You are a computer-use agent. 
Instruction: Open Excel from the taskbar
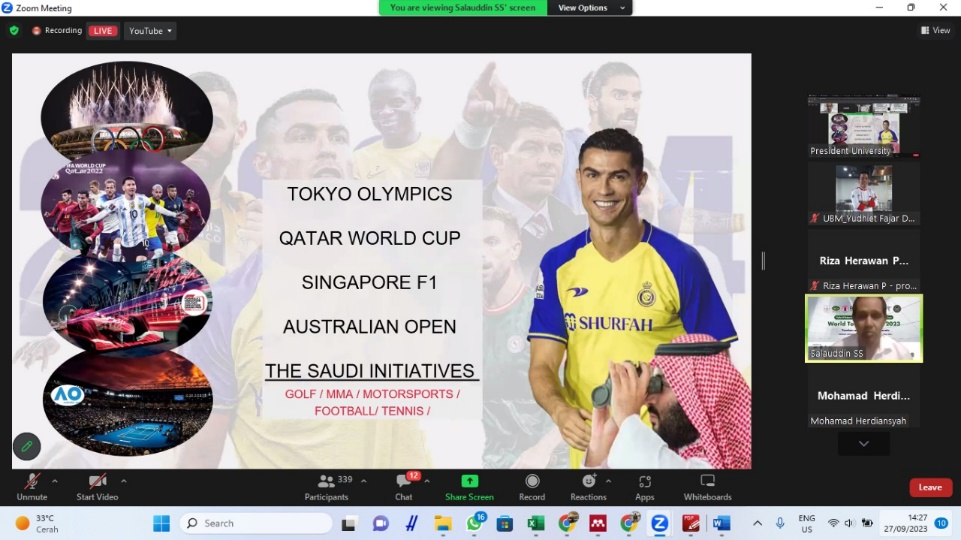coord(536,523)
